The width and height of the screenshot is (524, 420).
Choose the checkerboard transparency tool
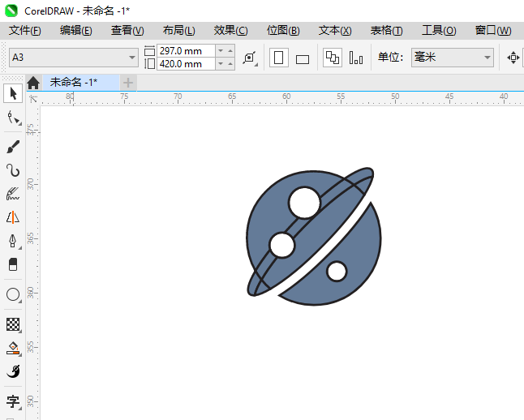[13, 324]
